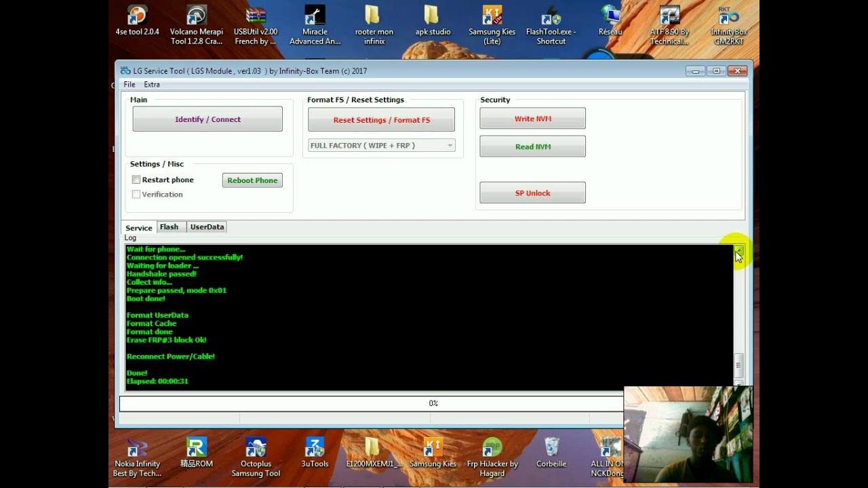This screenshot has height=488, width=868.
Task: Click 'Format Cache' log line
Action: point(151,324)
